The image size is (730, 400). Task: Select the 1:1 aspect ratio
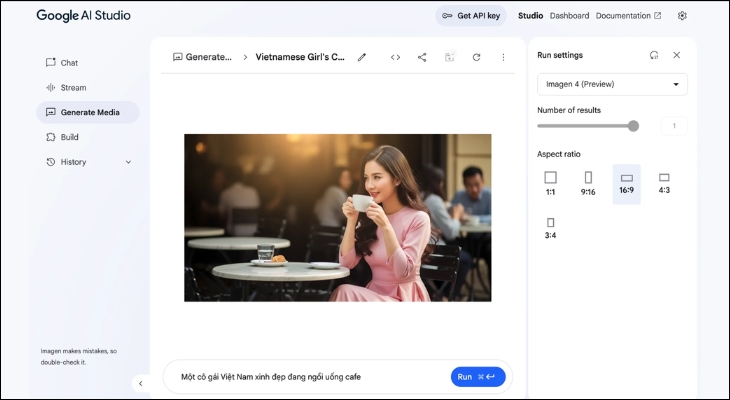550,183
